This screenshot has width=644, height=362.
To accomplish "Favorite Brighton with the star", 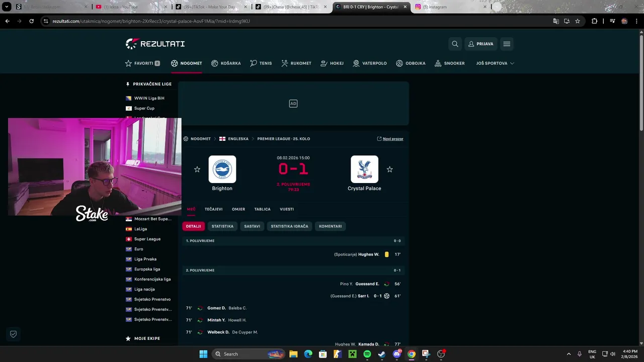I will coord(197,169).
